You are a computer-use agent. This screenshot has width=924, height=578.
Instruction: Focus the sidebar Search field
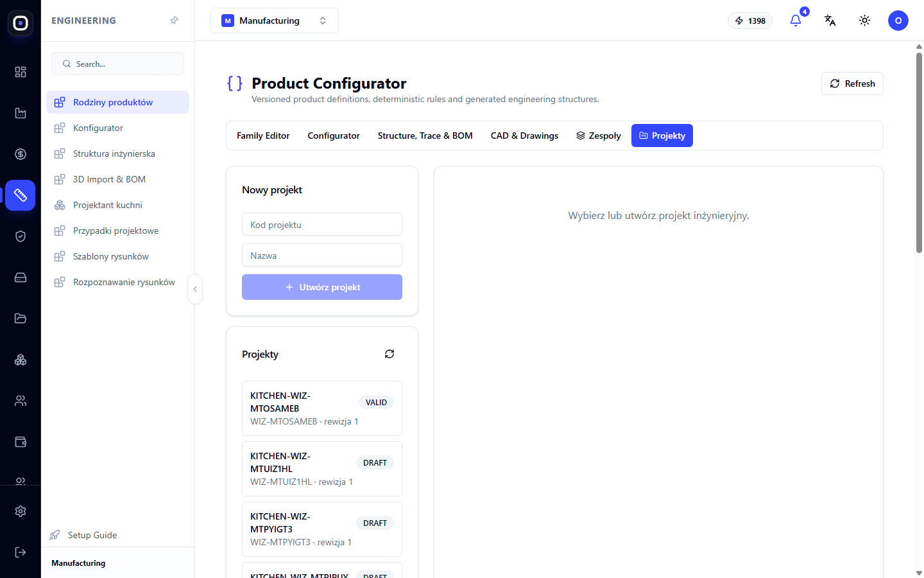coord(118,64)
